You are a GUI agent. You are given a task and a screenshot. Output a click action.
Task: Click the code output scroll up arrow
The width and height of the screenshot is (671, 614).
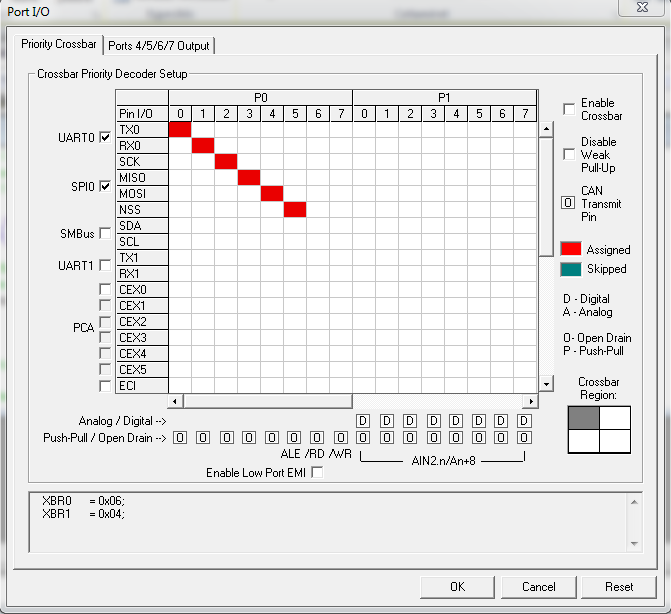(634, 502)
